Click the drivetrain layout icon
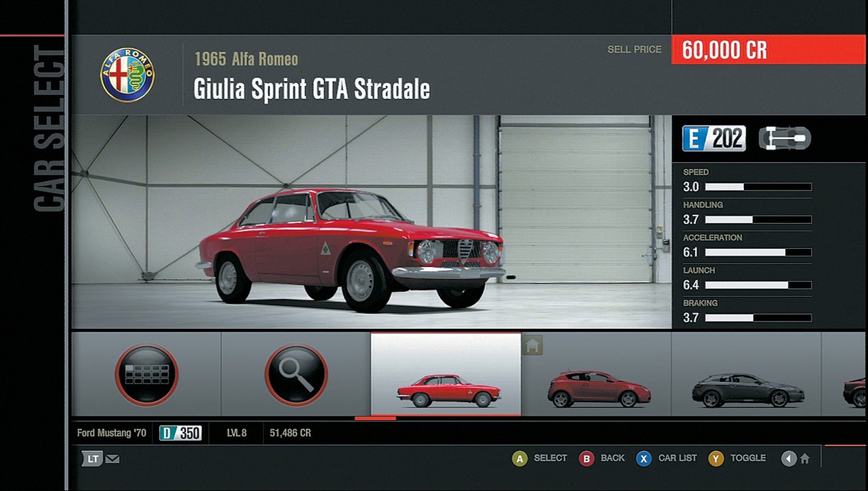Screen dimensions: 868x491 [x=785, y=138]
